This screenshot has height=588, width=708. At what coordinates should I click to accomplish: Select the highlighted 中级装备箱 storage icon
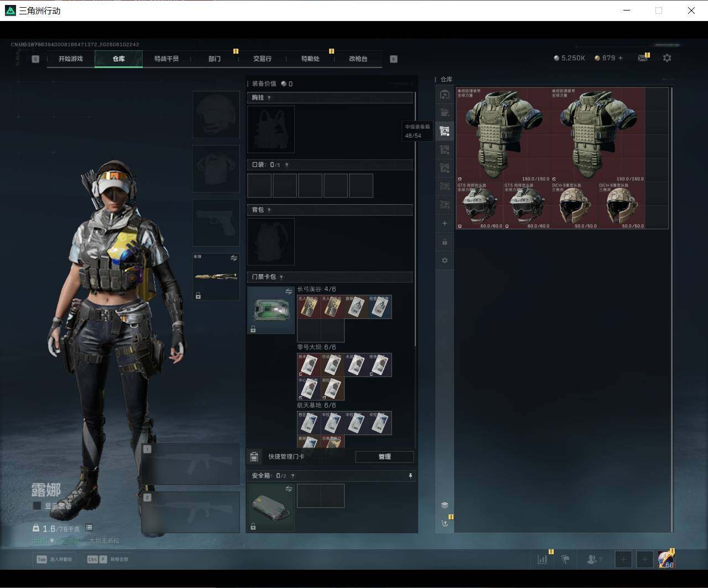pyautogui.click(x=445, y=131)
